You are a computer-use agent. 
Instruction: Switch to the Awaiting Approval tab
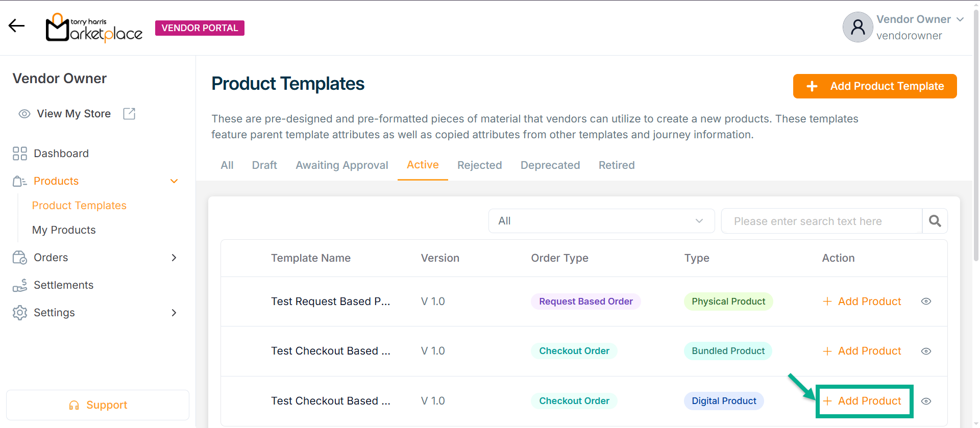341,165
